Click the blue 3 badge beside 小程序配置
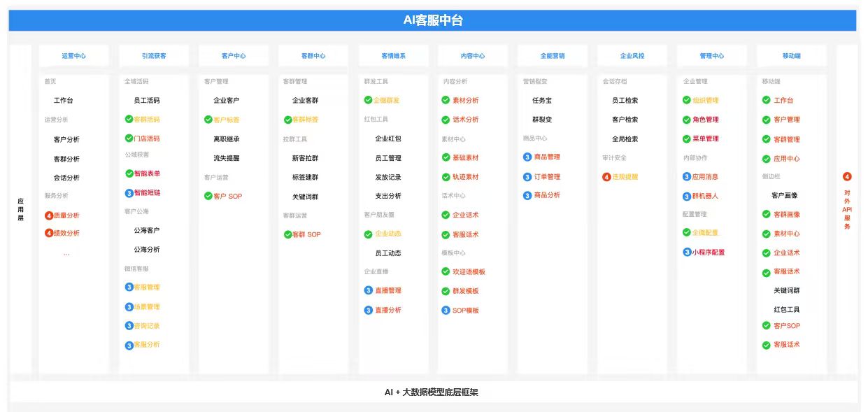 [687, 252]
